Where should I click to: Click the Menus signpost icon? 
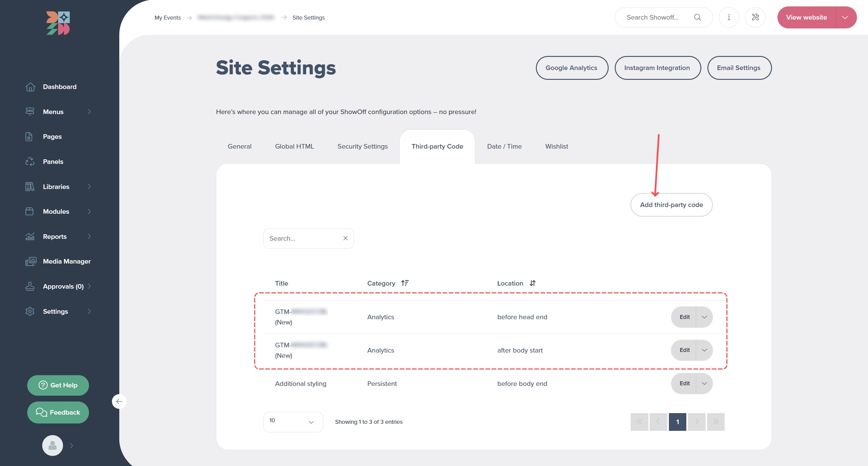pyautogui.click(x=30, y=112)
